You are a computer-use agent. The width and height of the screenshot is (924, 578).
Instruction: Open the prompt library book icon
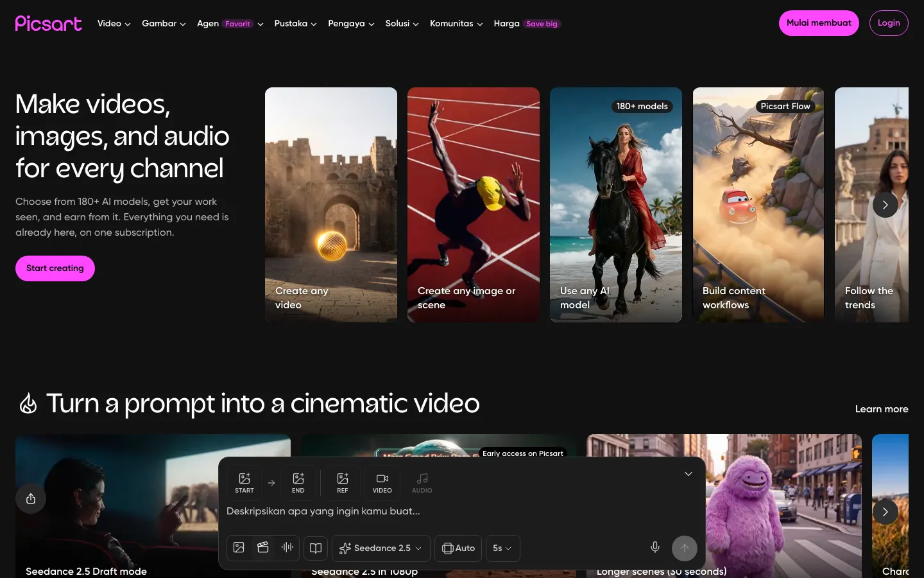pyautogui.click(x=316, y=548)
